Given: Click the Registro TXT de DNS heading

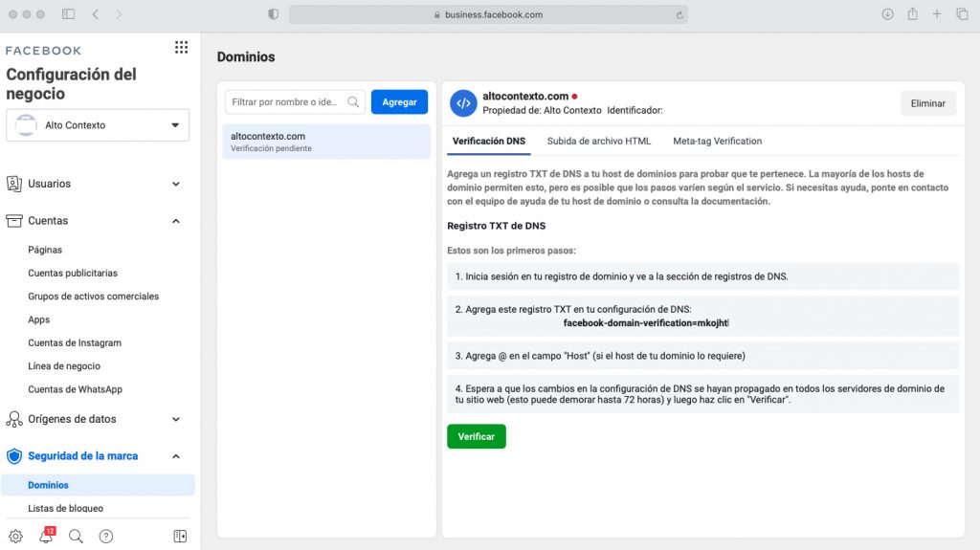Looking at the screenshot, I should (x=497, y=226).
